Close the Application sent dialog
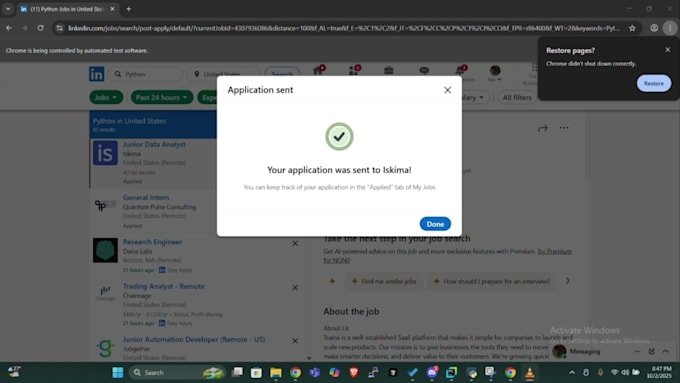The height and width of the screenshot is (383, 680). pyautogui.click(x=447, y=90)
